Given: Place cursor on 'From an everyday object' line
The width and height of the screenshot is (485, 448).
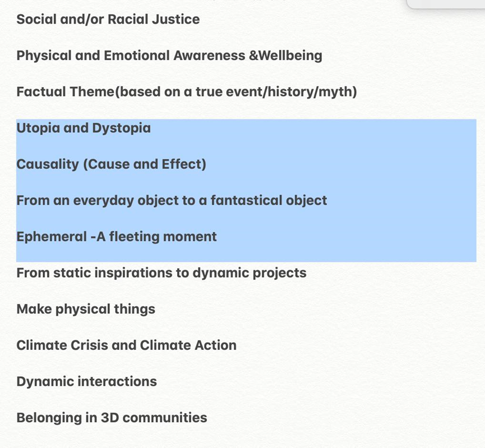Looking at the screenshot, I should [x=172, y=201].
